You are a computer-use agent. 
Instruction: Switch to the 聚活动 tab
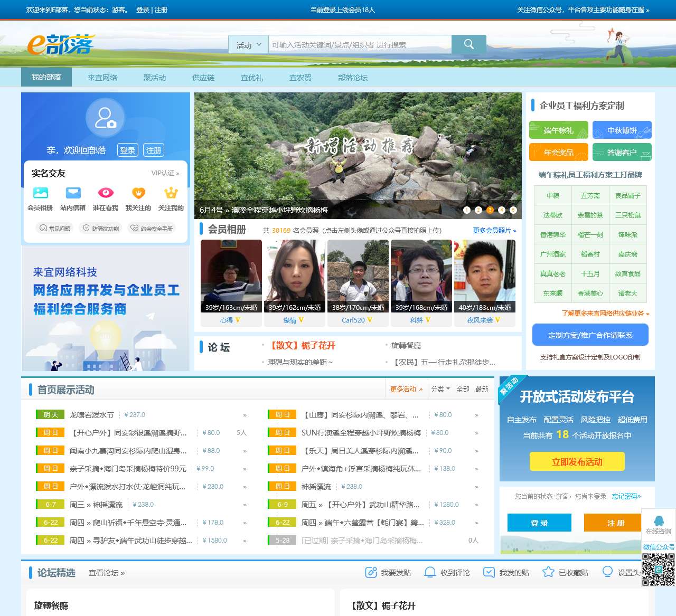click(155, 78)
